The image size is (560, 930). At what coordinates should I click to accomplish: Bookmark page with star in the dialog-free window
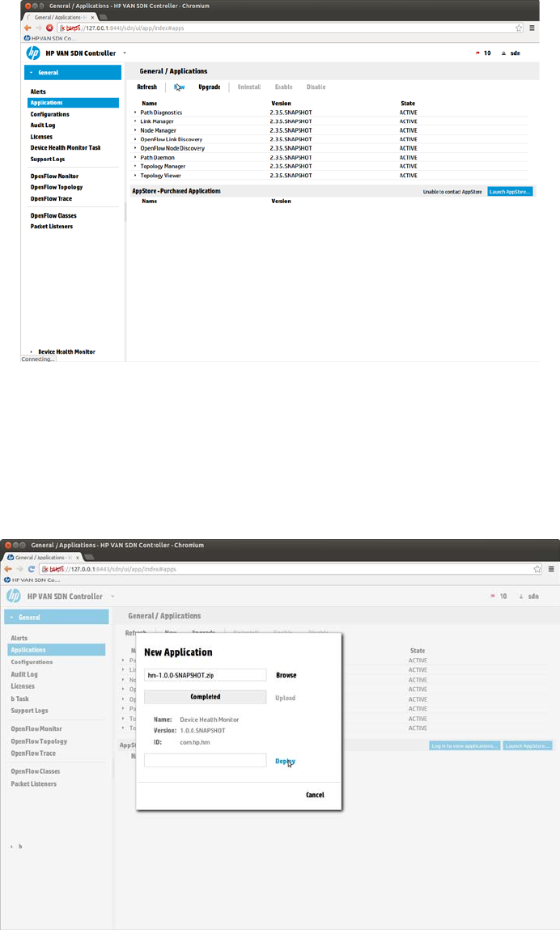tap(519, 28)
